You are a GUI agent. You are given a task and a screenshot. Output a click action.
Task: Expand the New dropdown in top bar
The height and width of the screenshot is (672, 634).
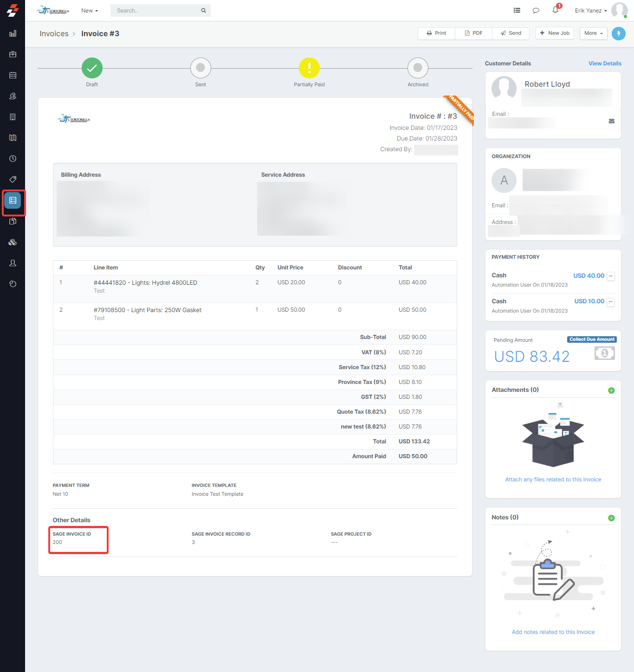tap(90, 11)
